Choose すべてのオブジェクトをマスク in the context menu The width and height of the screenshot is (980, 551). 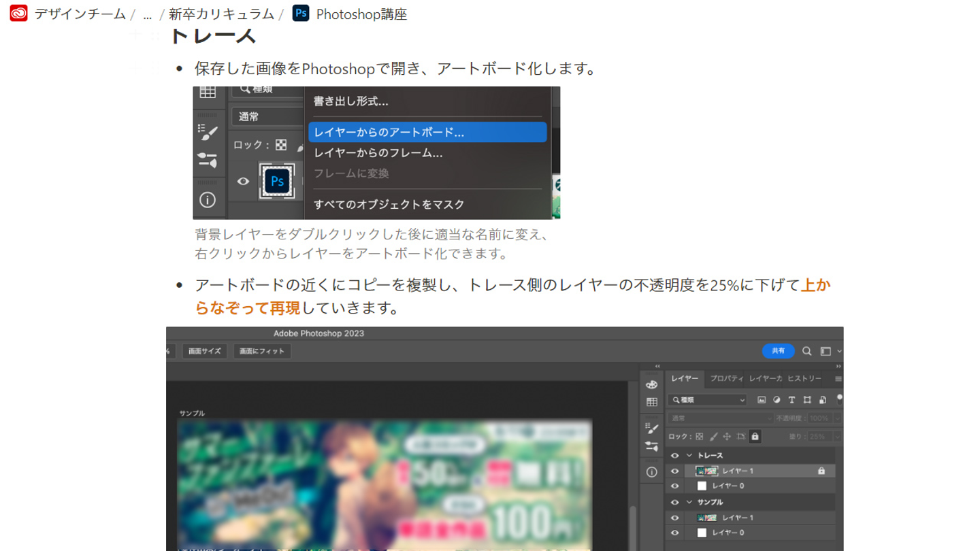[389, 204]
